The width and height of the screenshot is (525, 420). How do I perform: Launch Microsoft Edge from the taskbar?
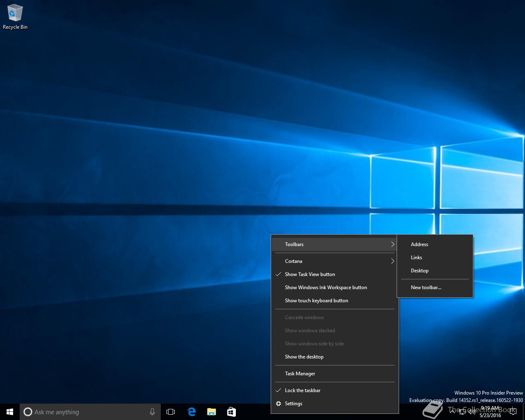coord(192,412)
